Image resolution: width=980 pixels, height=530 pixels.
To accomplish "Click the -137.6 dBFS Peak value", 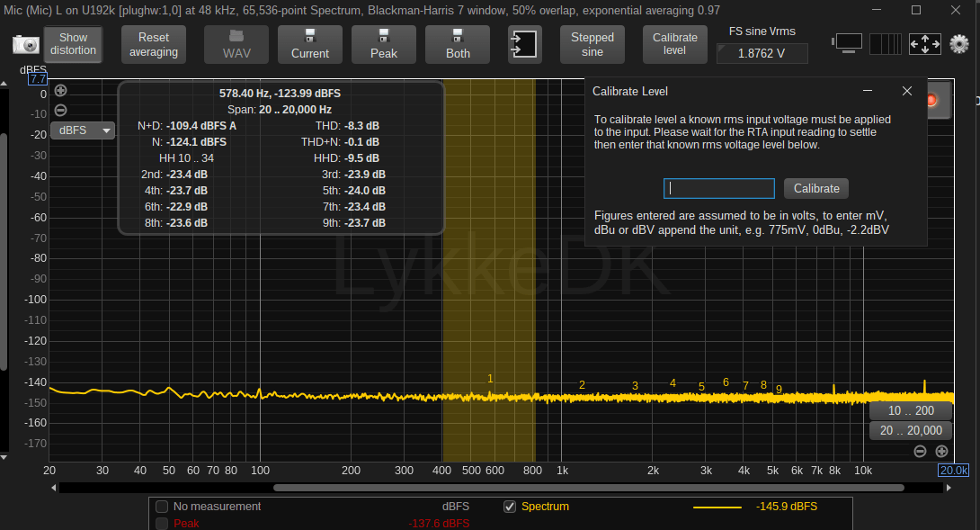I will [439, 523].
